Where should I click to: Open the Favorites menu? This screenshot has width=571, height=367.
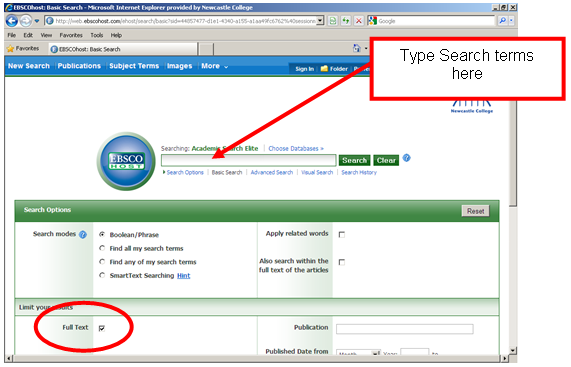pyautogui.click(x=71, y=35)
